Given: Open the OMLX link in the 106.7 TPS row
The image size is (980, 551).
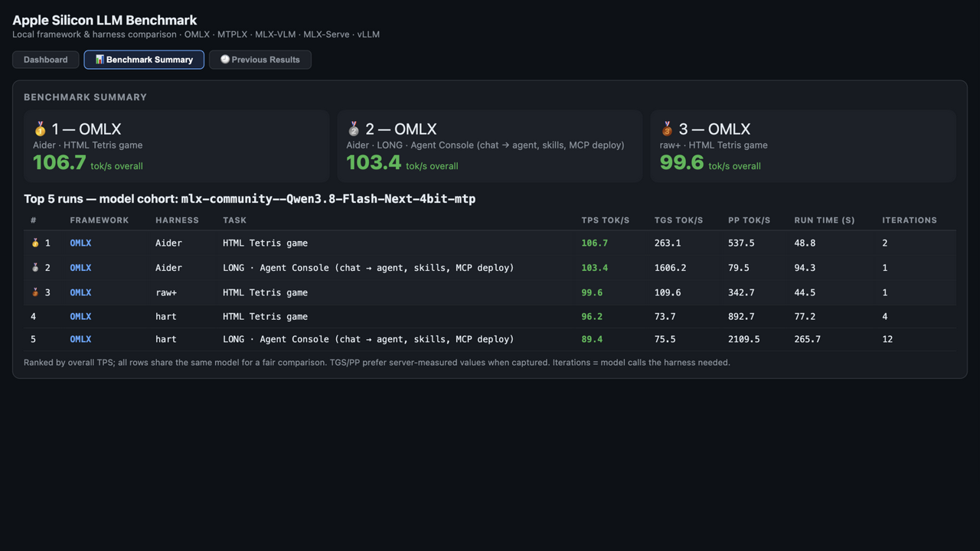Looking at the screenshot, I should pos(80,243).
